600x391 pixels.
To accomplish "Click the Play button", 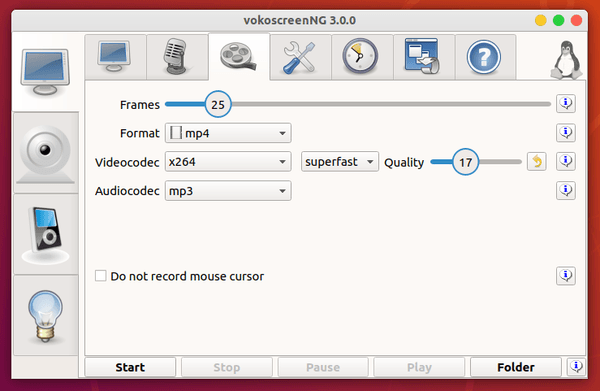I will [x=419, y=367].
